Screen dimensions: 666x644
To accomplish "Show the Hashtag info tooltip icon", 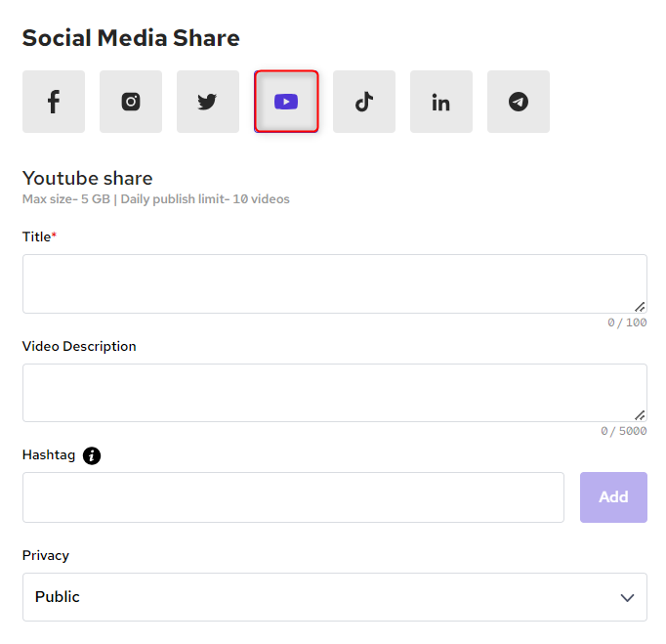I will 92,455.
